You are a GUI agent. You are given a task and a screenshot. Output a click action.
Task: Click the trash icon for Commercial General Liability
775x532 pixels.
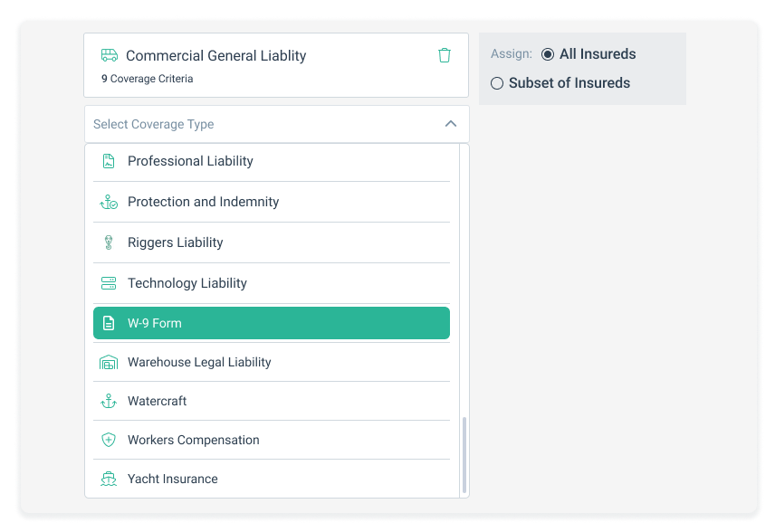click(x=444, y=55)
